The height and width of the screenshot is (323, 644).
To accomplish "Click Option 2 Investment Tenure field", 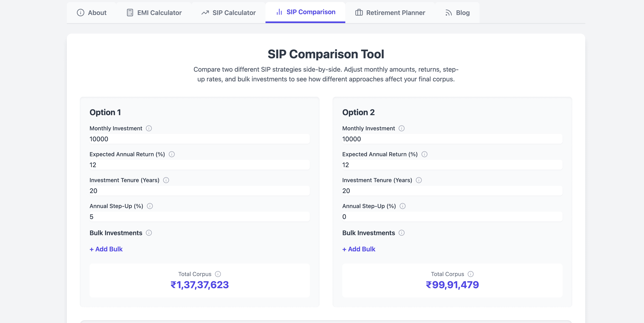I will point(452,191).
